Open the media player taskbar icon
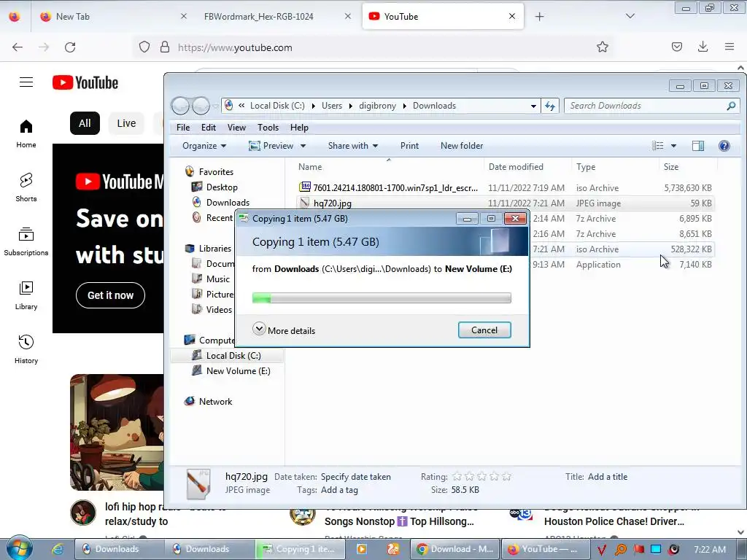 coord(362,549)
